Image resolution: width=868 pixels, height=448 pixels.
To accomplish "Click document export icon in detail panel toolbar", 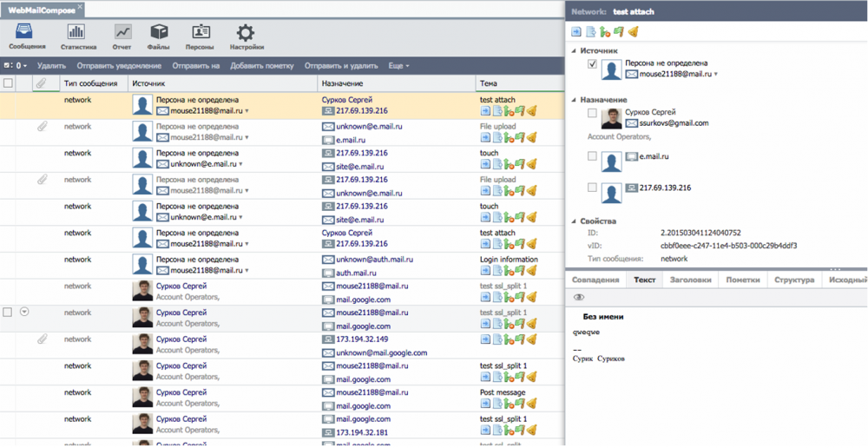I will [x=591, y=31].
